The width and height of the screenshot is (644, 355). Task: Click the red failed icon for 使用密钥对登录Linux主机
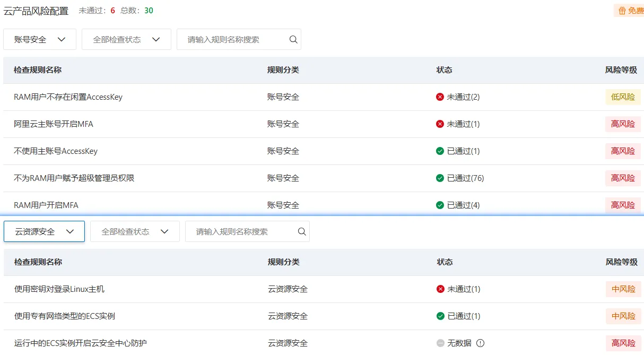(440, 289)
